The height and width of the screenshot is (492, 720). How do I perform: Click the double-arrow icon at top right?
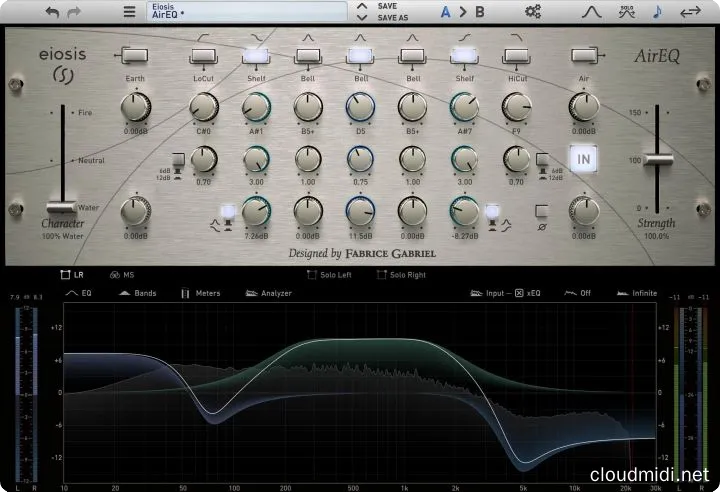689,12
